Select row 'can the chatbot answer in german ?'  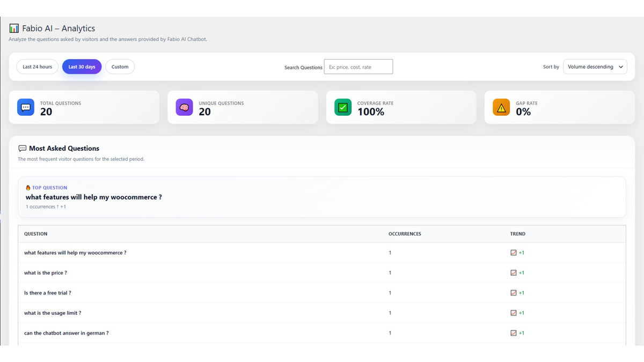pyautogui.click(x=322, y=333)
